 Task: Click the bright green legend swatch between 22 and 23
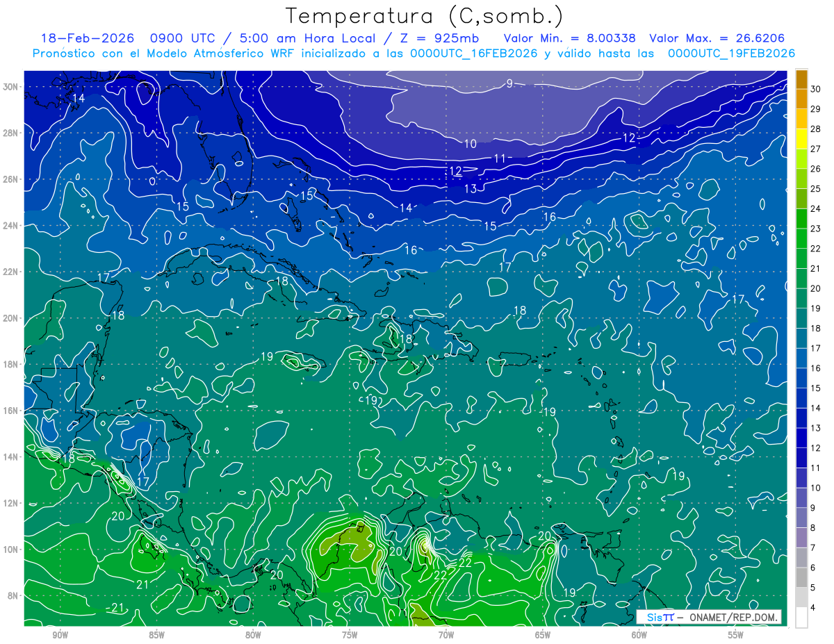(x=801, y=239)
